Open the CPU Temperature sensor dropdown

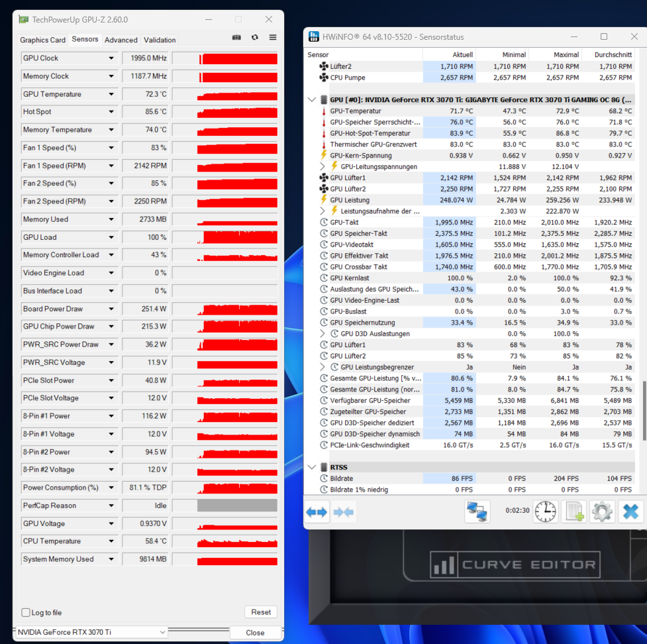[111, 541]
